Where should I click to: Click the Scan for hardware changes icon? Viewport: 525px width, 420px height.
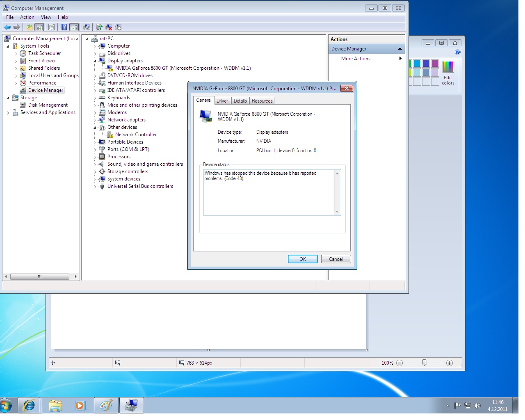[x=87, y=27]
